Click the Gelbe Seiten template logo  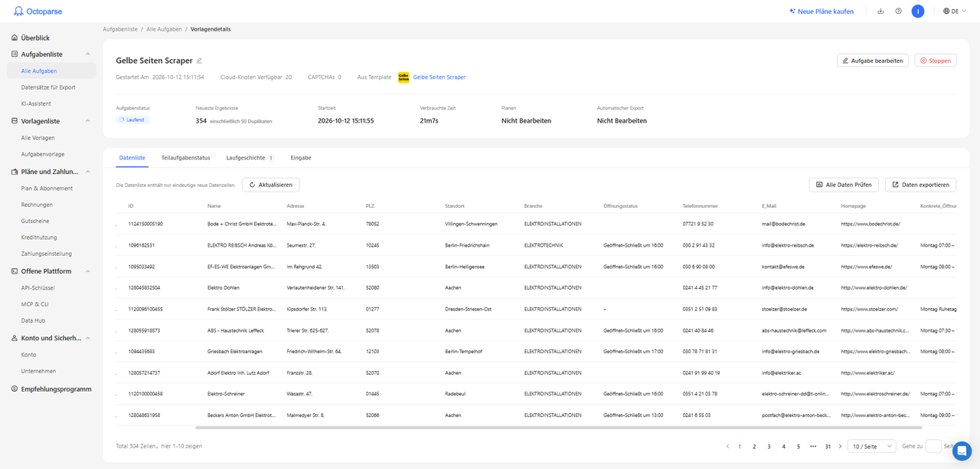(403, 77)
